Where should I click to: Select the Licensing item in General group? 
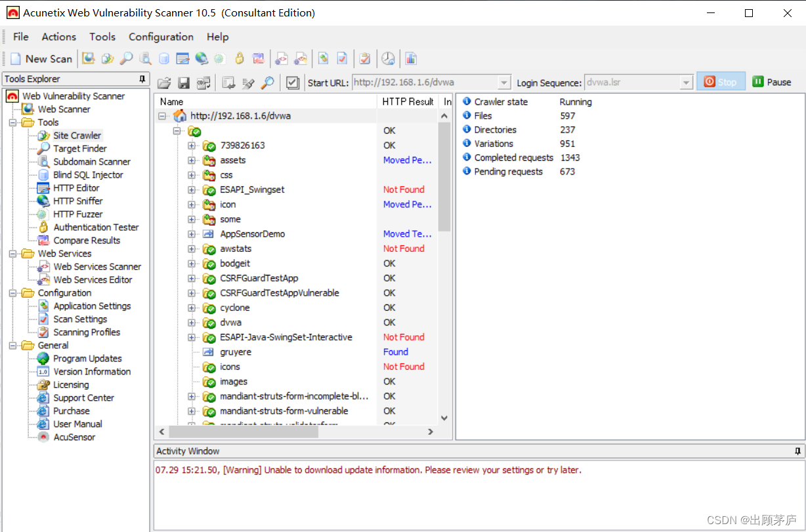71,385
